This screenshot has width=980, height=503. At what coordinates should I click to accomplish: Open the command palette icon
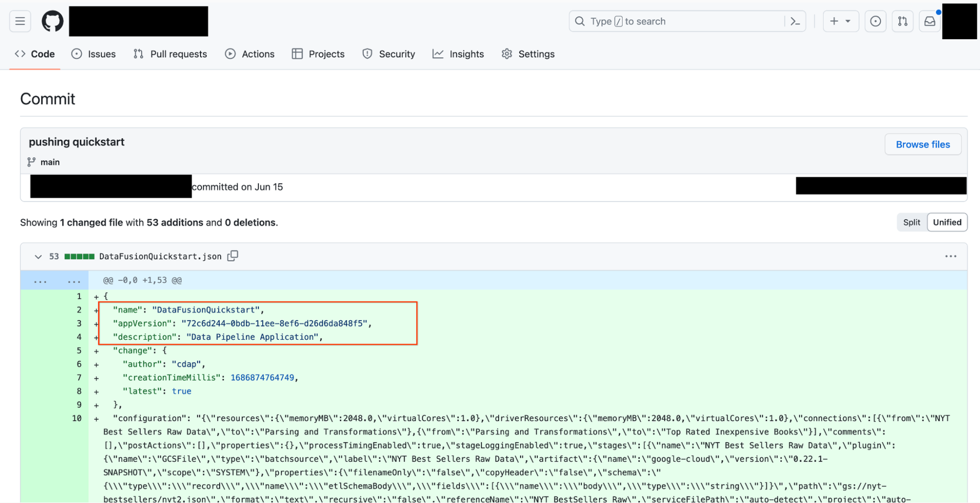tap(795, 21)
